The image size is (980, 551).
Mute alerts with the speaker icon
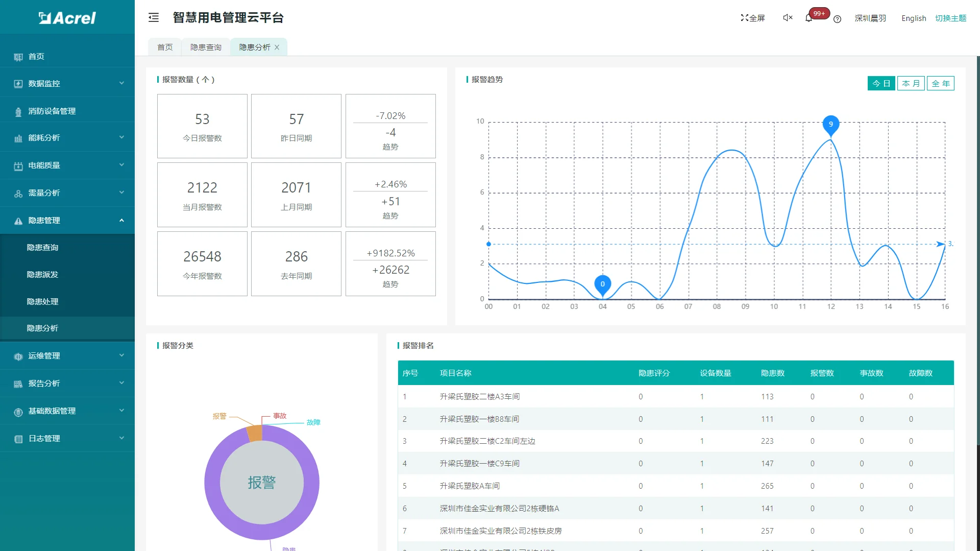coord(787,17)
